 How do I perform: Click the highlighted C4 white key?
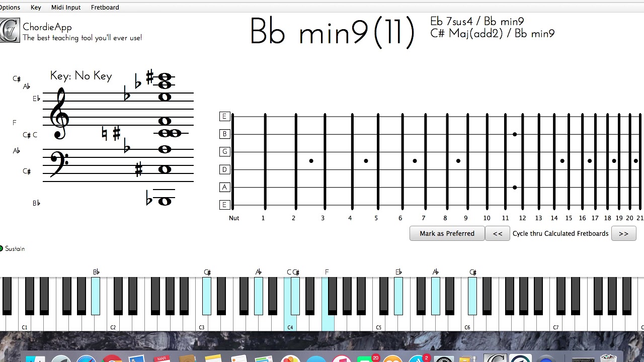pos(290,322)
